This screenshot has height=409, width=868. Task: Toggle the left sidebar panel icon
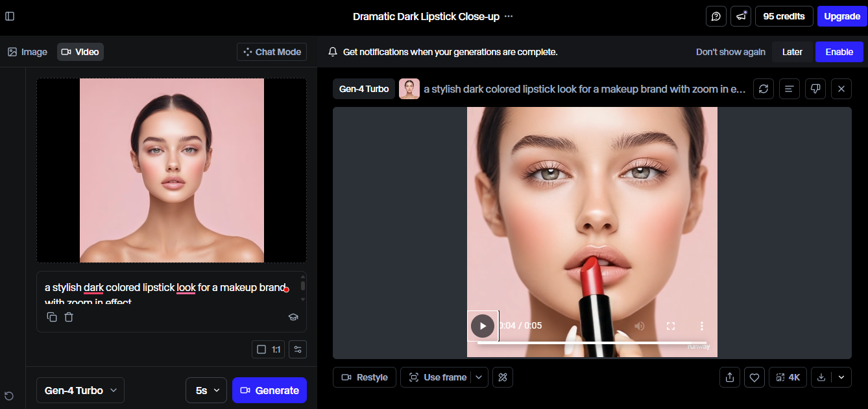(x=10, y=16)
